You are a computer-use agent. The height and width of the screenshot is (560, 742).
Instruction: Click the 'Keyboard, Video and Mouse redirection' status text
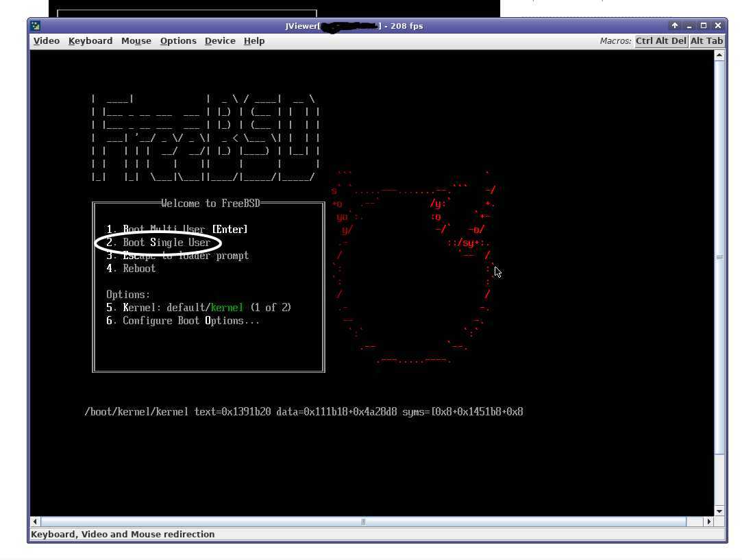click(123, 534)
